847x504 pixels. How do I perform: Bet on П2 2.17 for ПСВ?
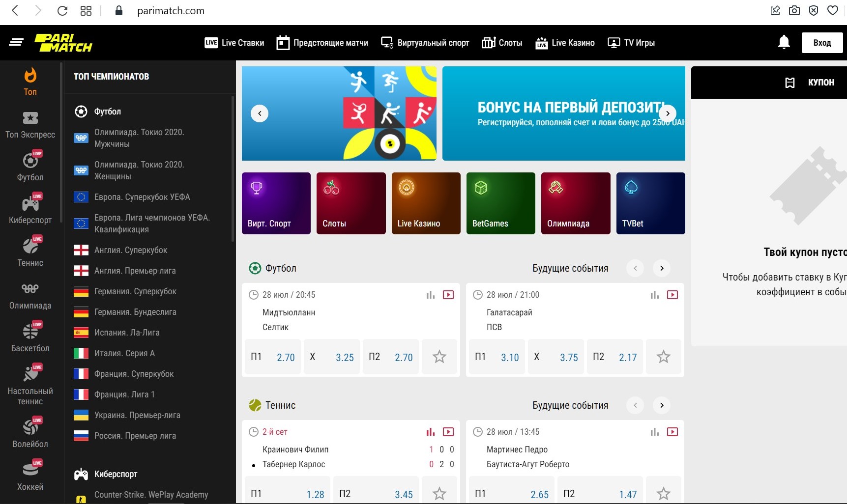point(615,357)
